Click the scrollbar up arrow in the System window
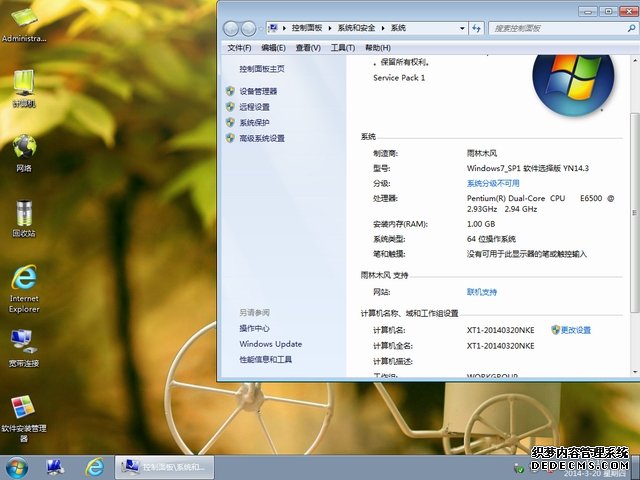Image resolution: width=640 pixels, height=480 pixels. click(635, 60)
